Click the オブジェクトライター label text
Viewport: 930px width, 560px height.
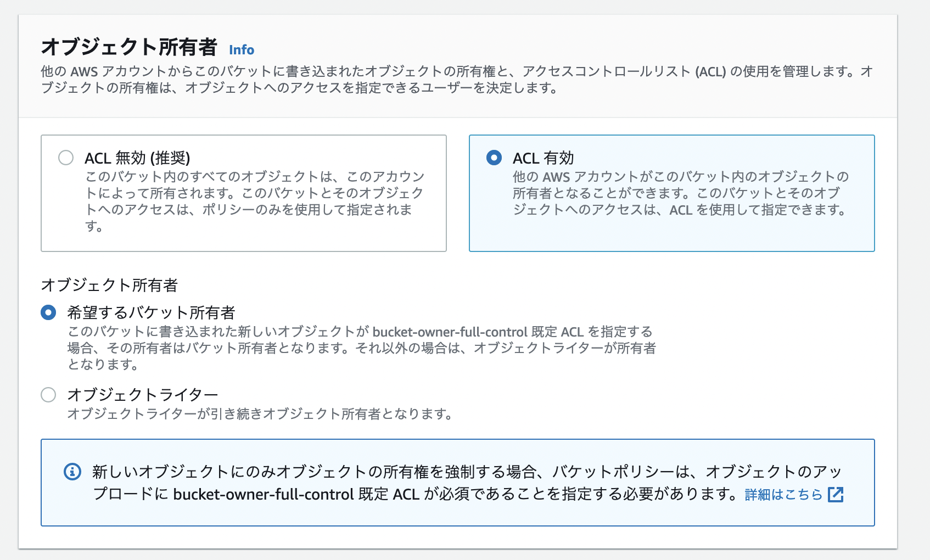point(143,395)
